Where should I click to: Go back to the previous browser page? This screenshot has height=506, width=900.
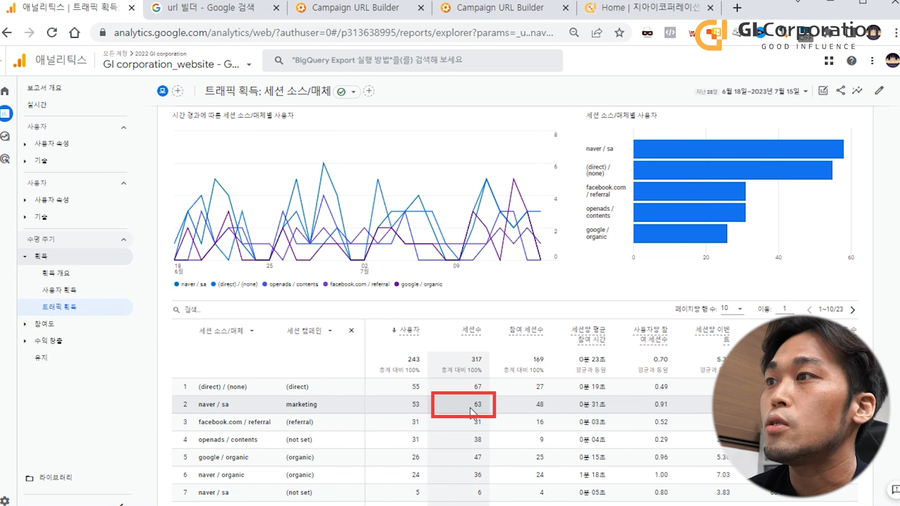click(7, 33)
